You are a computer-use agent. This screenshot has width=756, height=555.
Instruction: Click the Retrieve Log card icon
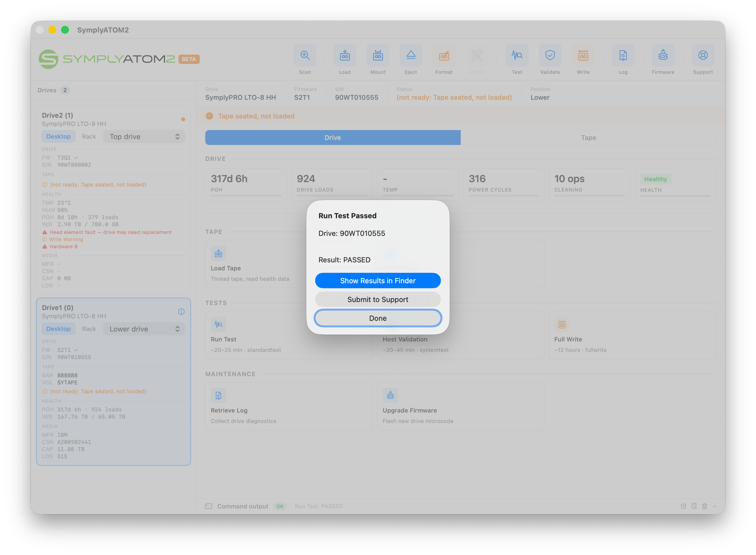218,396
